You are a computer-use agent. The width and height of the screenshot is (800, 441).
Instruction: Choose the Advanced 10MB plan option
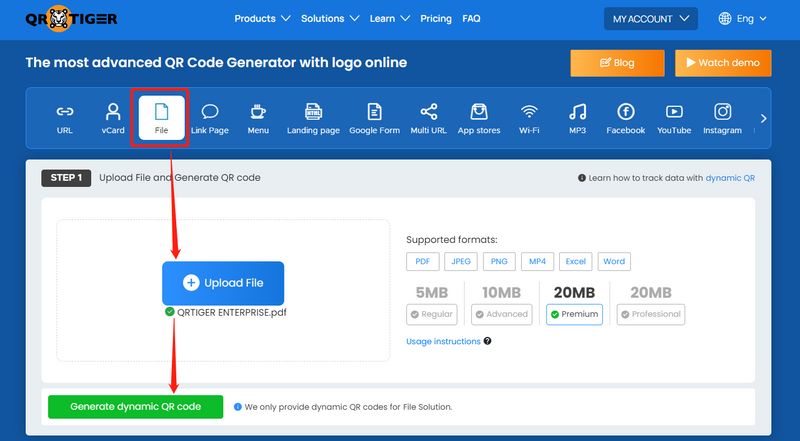[501, 314]
